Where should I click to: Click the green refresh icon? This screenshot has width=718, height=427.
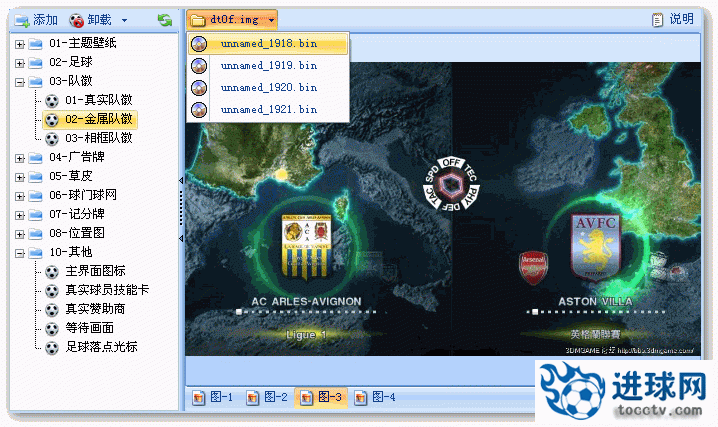tap(165, 20)
